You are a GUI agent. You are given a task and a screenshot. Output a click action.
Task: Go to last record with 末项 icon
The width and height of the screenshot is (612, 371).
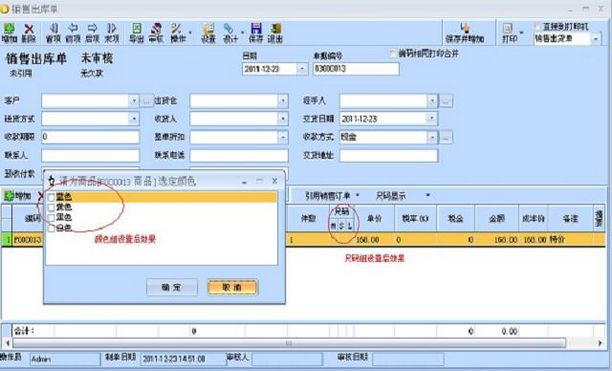(112, 33)
